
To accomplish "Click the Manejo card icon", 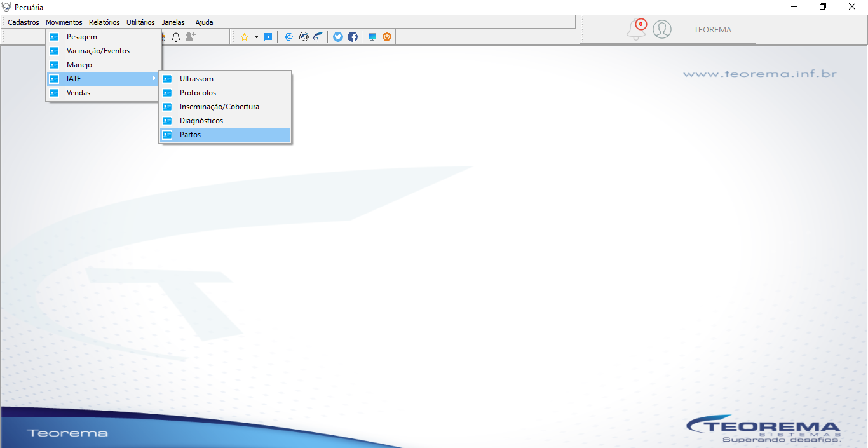I will point(54,65).
